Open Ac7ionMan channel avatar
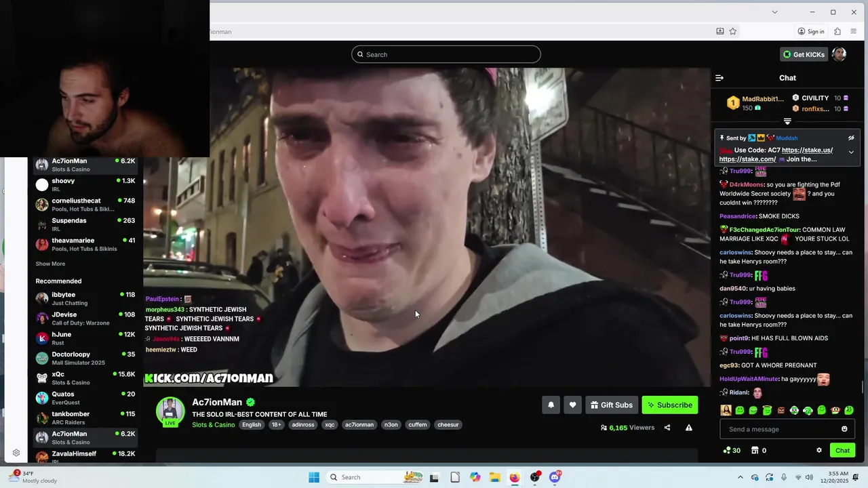The width and height of the screenshot is (868, 488). 170,411
